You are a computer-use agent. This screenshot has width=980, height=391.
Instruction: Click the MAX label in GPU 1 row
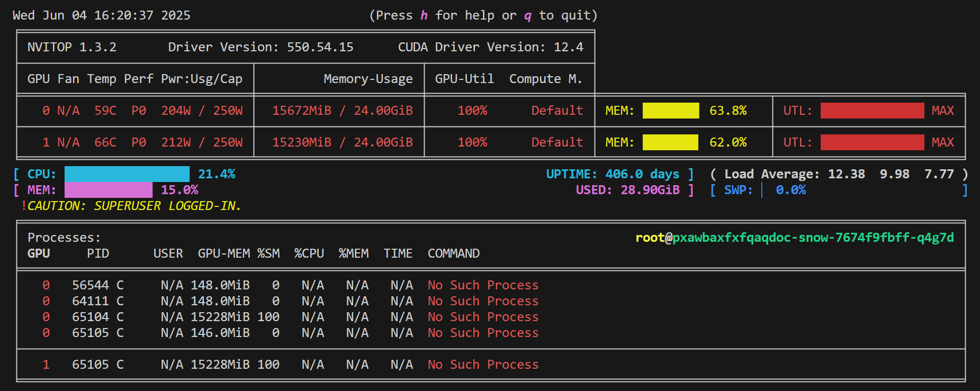click(x=943, y=142)
